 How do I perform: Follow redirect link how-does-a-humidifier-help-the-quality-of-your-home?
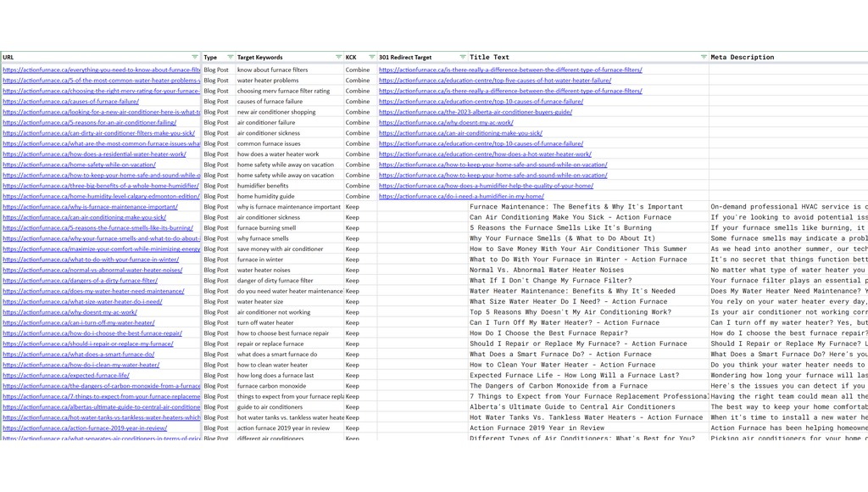tap(486, 186)
